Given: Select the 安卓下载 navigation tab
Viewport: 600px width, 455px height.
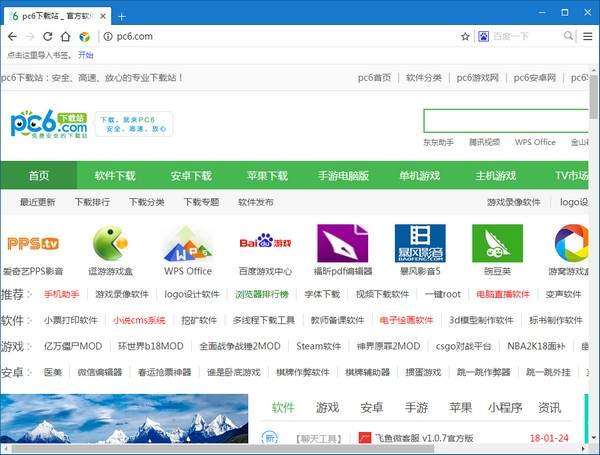Looking at the screenshot, I should click(x=191, y=176).
